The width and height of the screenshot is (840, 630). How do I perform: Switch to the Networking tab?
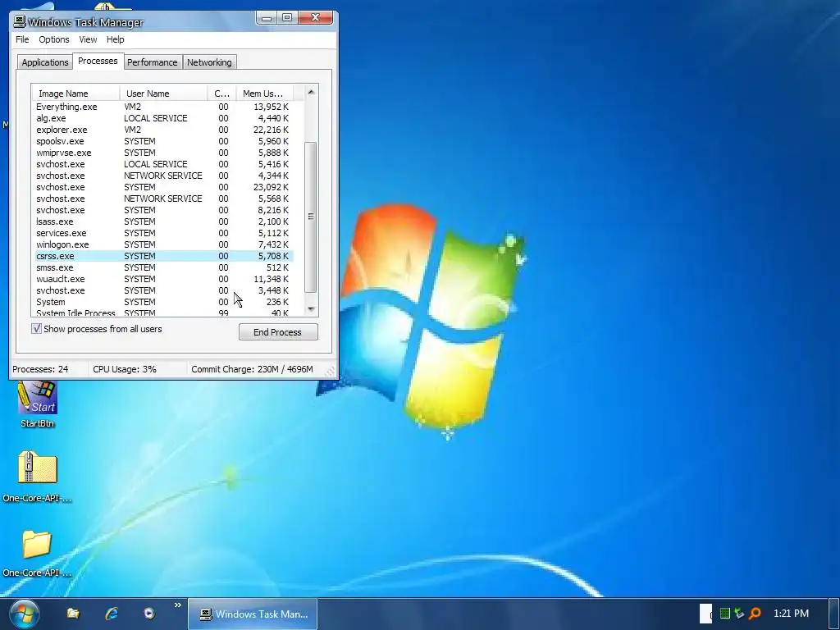[209, 62]
